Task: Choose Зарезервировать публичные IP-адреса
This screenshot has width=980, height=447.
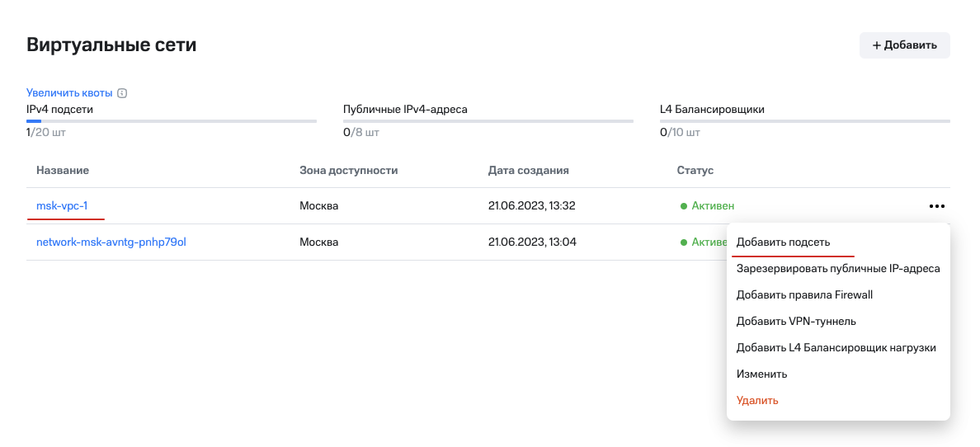Action: [837, 269]
